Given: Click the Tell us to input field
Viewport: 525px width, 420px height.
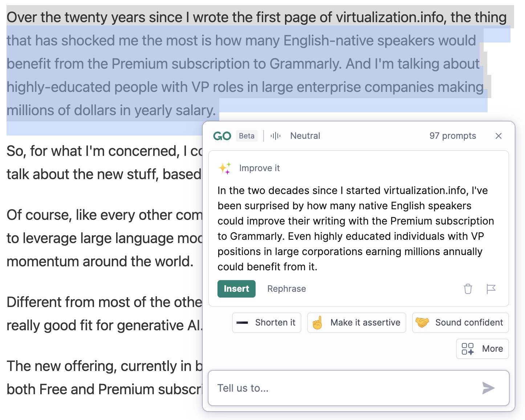Looking at the screenshot, I should pyautogui.click(x=359, y=388).
